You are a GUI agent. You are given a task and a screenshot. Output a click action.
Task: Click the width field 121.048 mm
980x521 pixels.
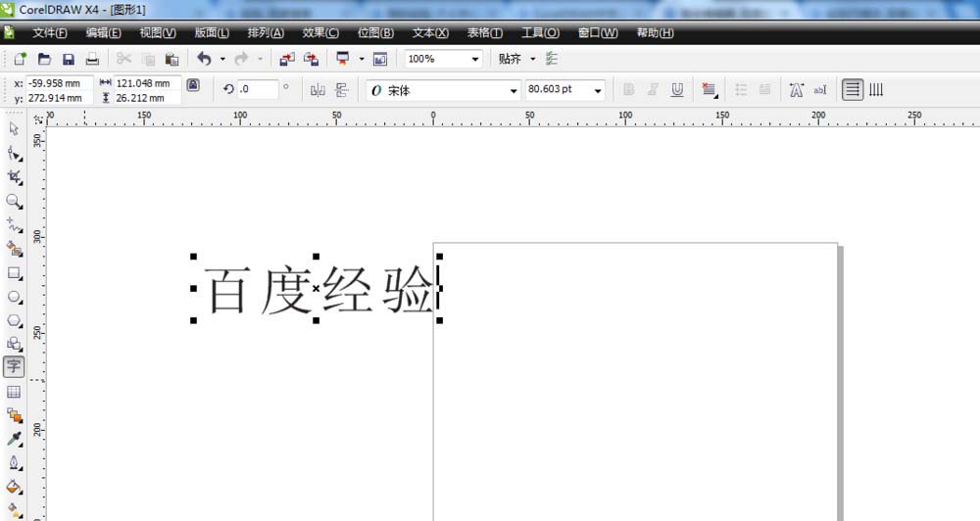[x=148, y=83]
